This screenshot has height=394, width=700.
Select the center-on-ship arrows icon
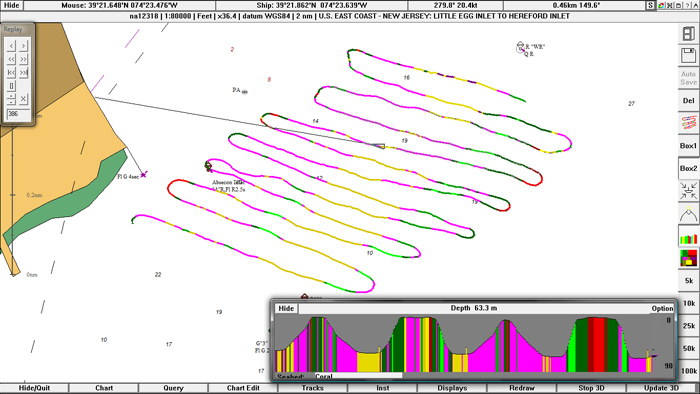tap(688, 191)
